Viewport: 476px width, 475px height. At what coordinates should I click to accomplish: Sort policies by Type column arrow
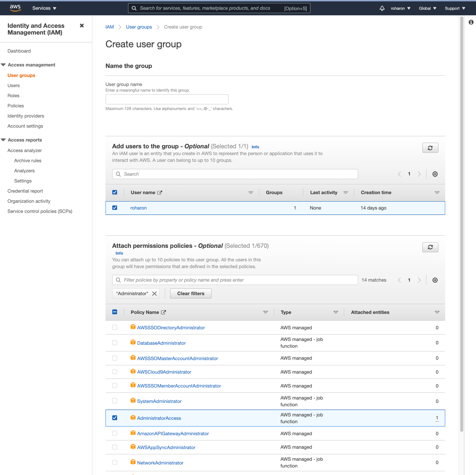pos(336,312)
